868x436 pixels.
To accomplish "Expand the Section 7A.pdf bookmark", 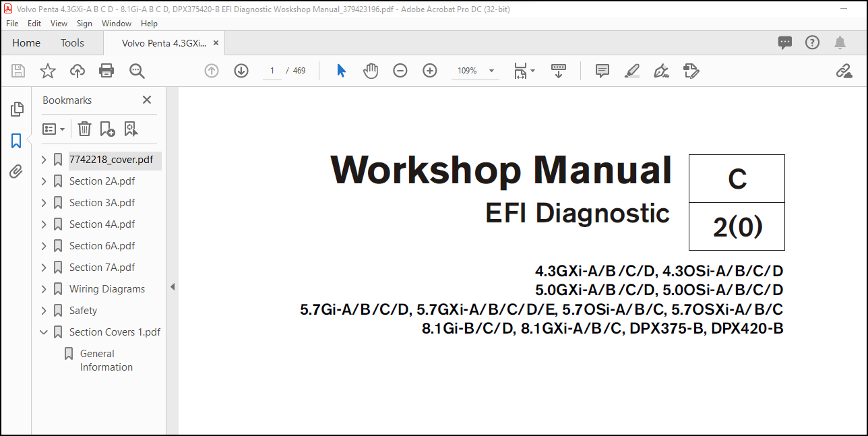I will (44, 268).
